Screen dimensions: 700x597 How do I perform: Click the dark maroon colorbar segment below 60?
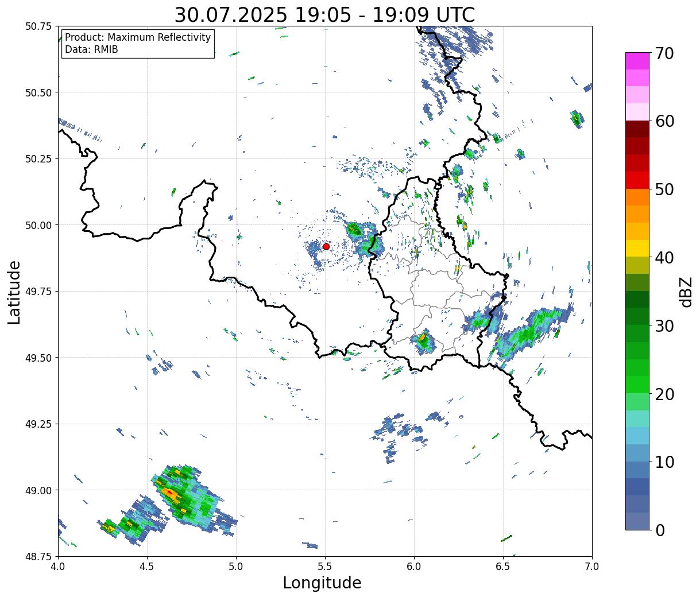[637, 129]
